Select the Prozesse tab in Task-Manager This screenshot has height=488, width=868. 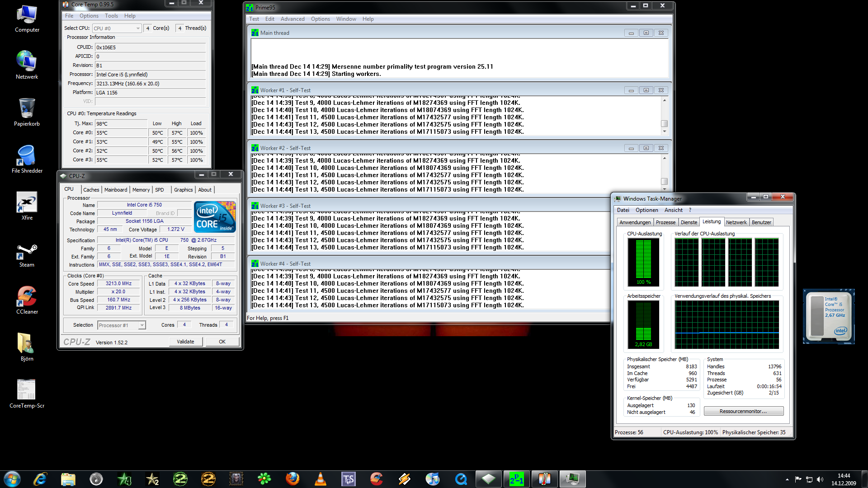[x=665, y=222]
